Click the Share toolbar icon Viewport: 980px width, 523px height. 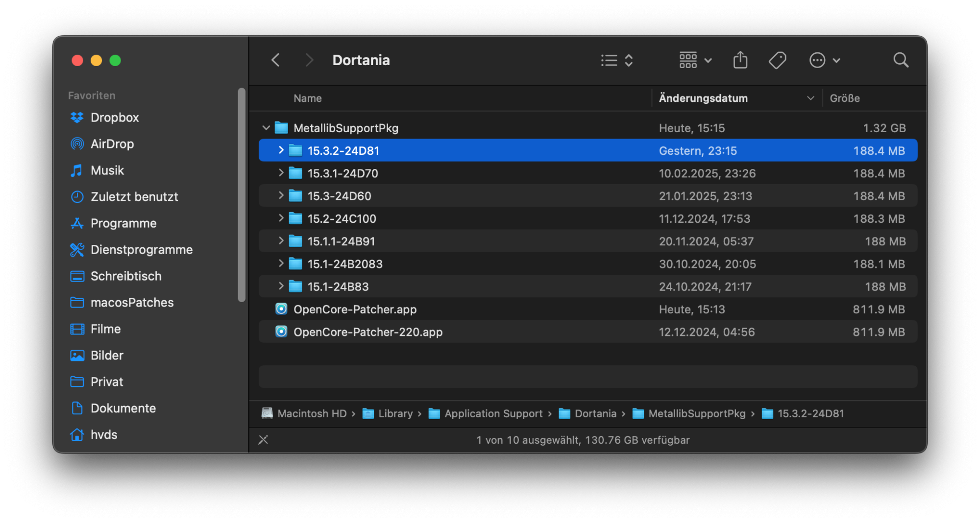point(740,60)
